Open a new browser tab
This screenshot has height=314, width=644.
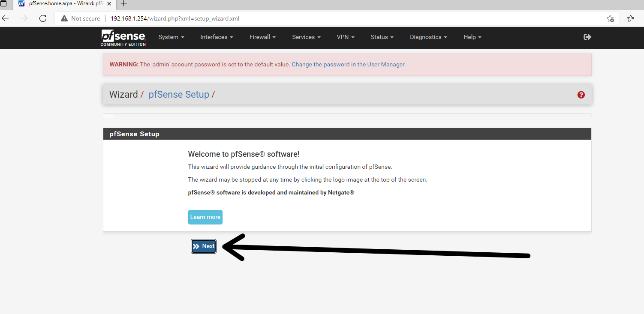pyautogui.click(x=123, y=3)
